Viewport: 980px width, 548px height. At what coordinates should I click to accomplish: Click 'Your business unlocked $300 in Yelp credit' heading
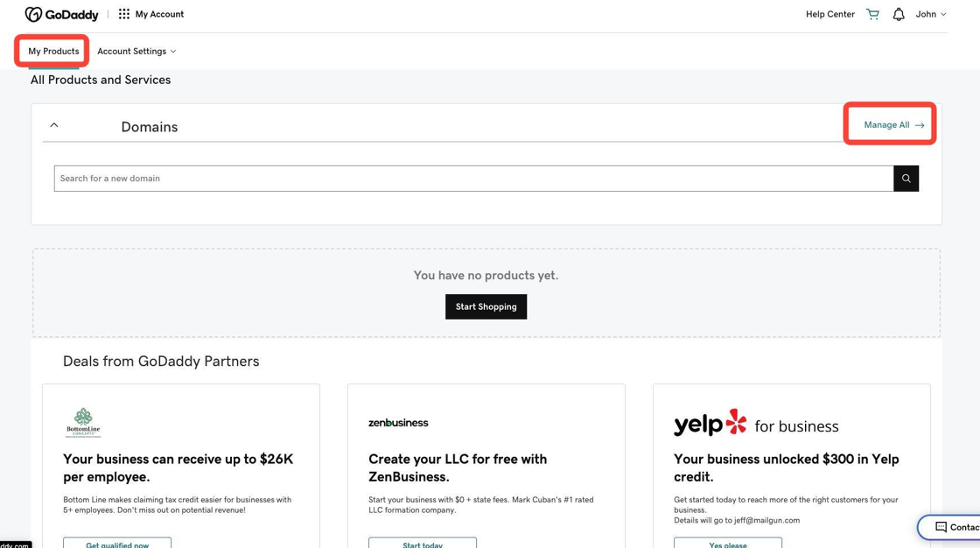787,468
